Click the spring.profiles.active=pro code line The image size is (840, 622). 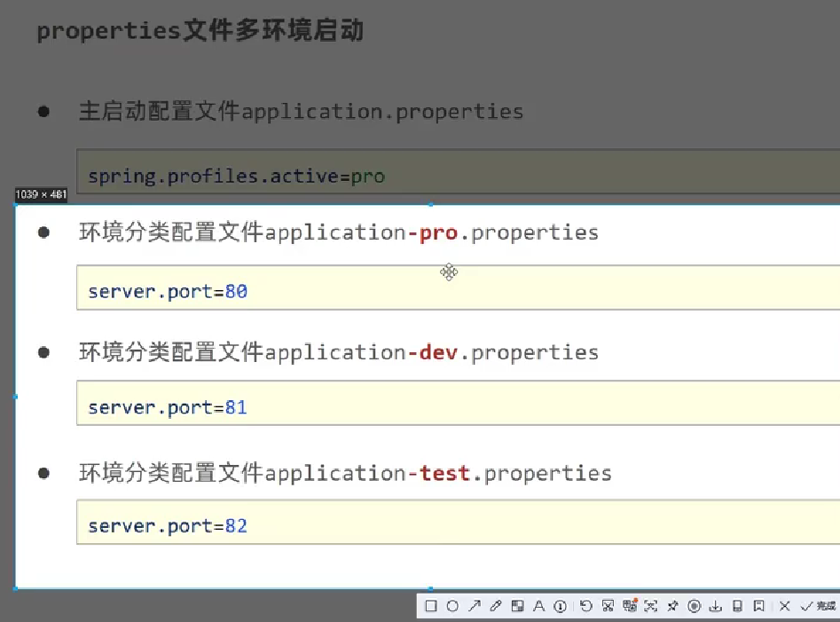point(236,177)
